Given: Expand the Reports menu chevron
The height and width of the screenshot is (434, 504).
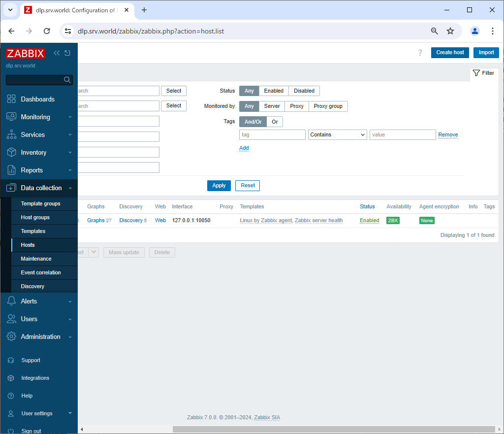Looking at the screenshot, I should pyautogui.click(x=70, y=170).
